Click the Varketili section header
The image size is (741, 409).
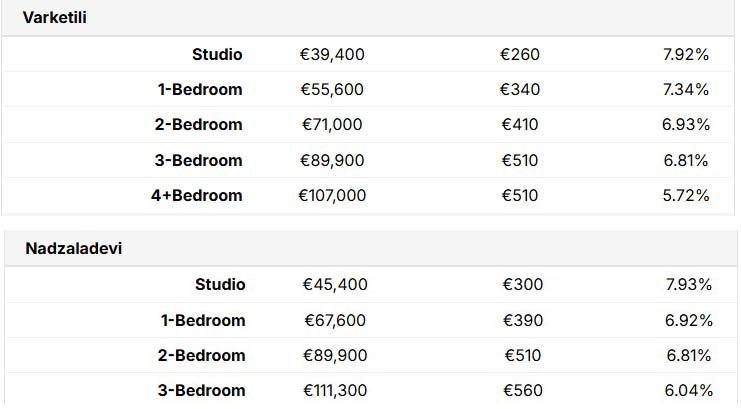tap(55, 17)
